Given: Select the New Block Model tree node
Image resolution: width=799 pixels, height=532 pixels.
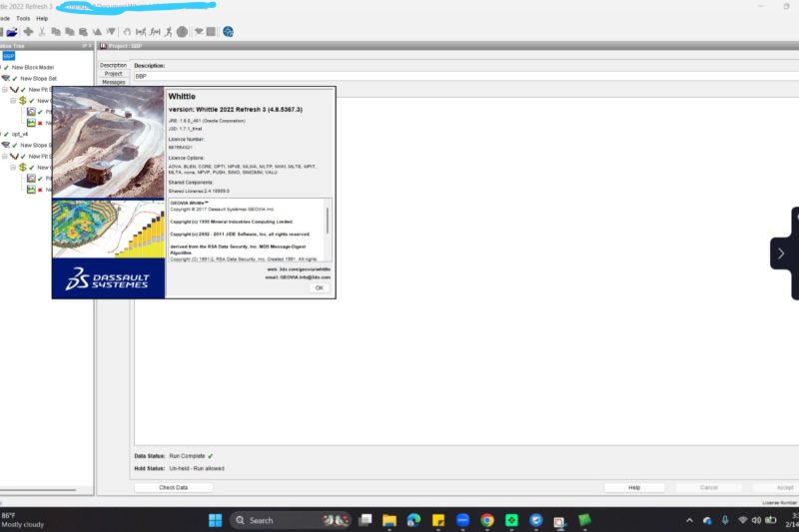Looking at the screenshot, I should [33, 67].
